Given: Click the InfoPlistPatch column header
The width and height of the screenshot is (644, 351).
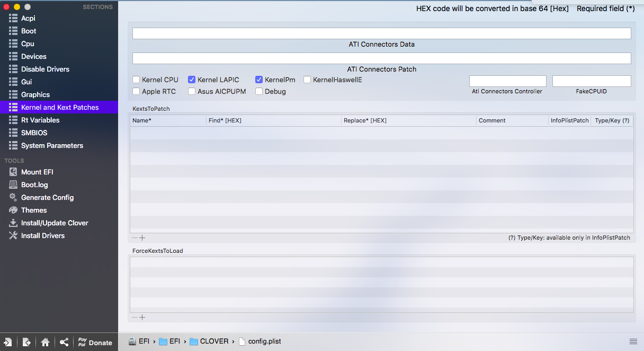Looking at the screenshot, I should tap(569, 120).
